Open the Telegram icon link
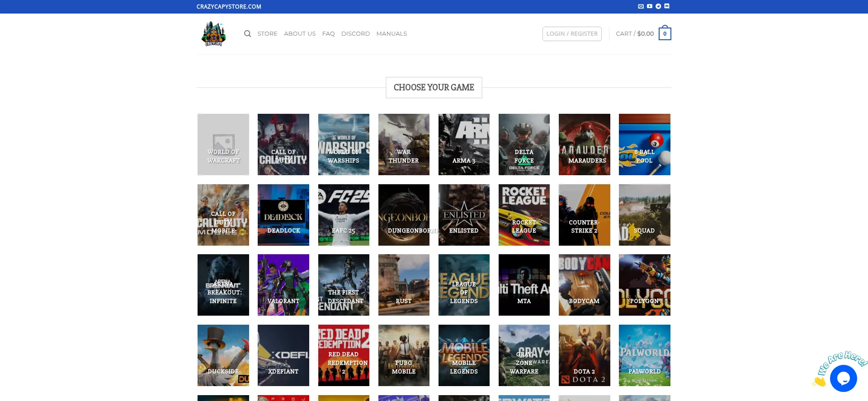Viewport: 868px width, 401px height. [x=658, y=6]
